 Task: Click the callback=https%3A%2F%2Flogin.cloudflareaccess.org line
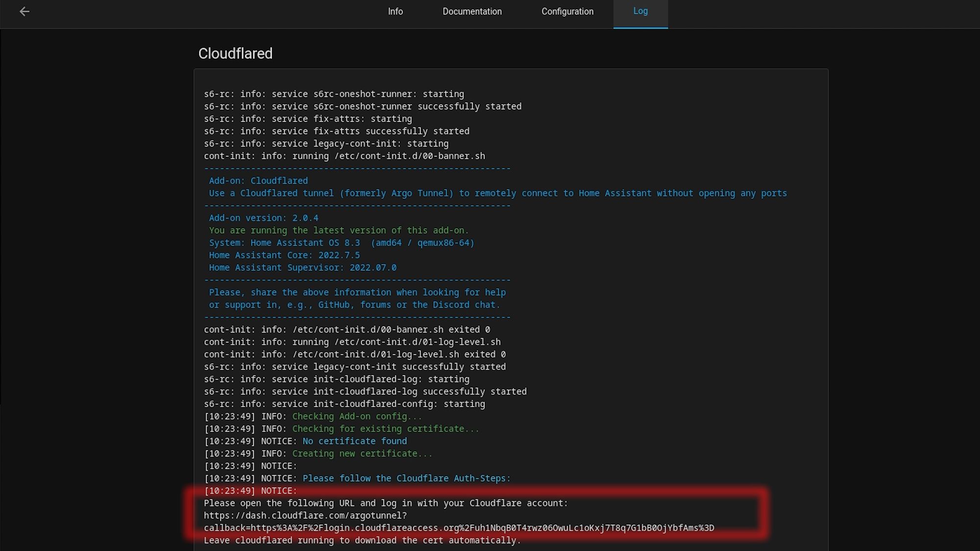[x=459, y=527]
